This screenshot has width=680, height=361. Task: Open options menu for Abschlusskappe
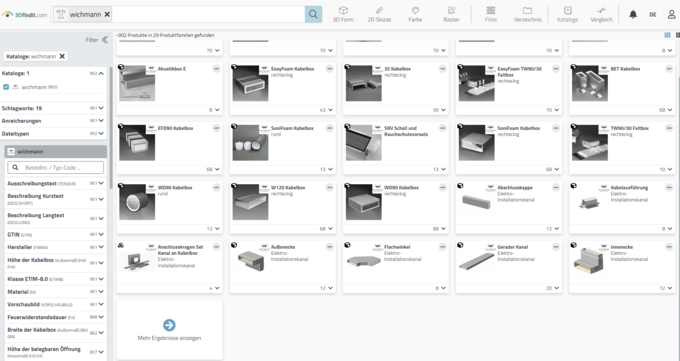(556, 187)
